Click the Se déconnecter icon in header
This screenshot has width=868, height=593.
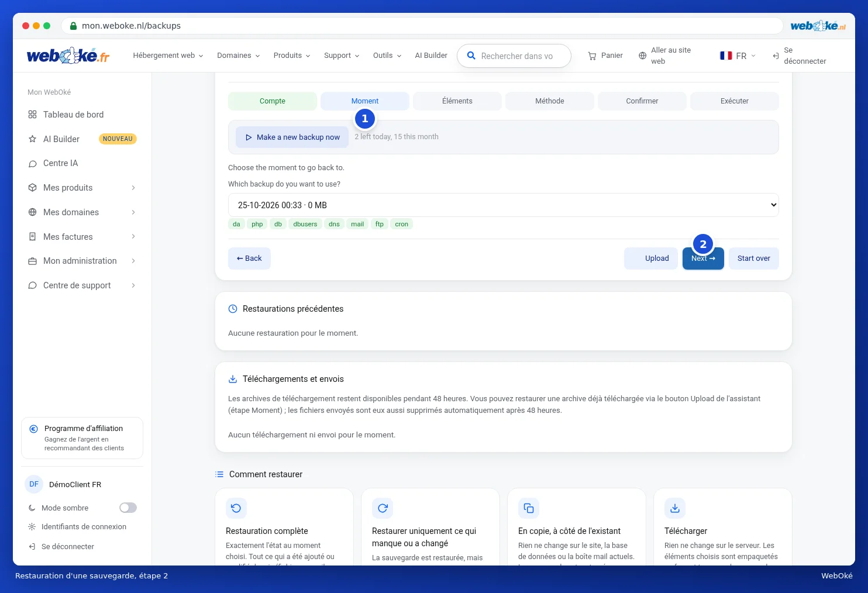click(x=776, y=56)
